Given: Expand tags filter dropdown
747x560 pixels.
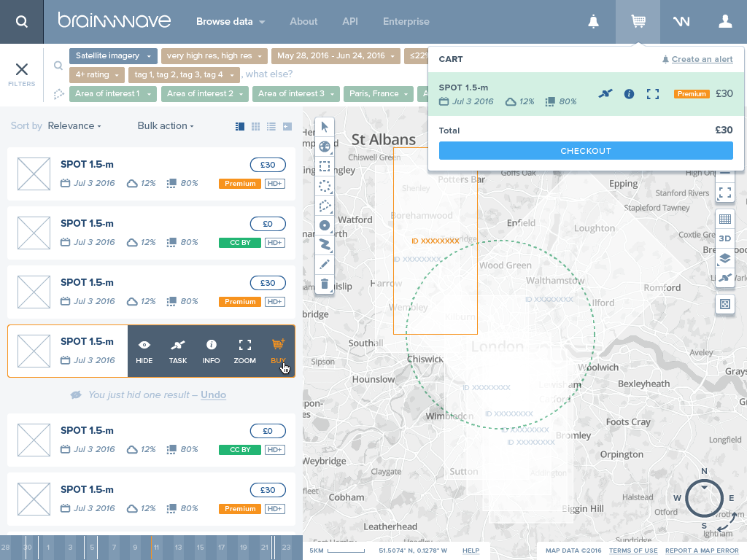Looking at the screenshot, I should 184,75.
